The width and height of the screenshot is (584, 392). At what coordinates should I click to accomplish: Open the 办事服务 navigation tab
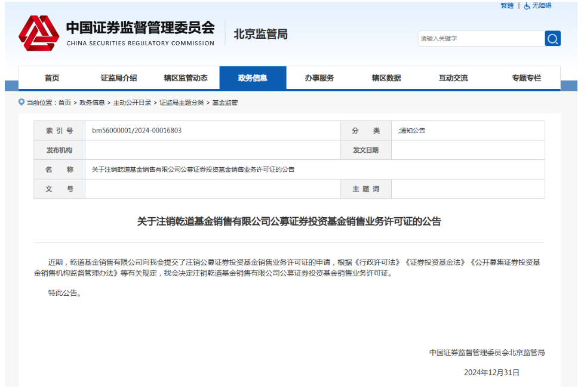pyautogui.click(x=319, y=78)
